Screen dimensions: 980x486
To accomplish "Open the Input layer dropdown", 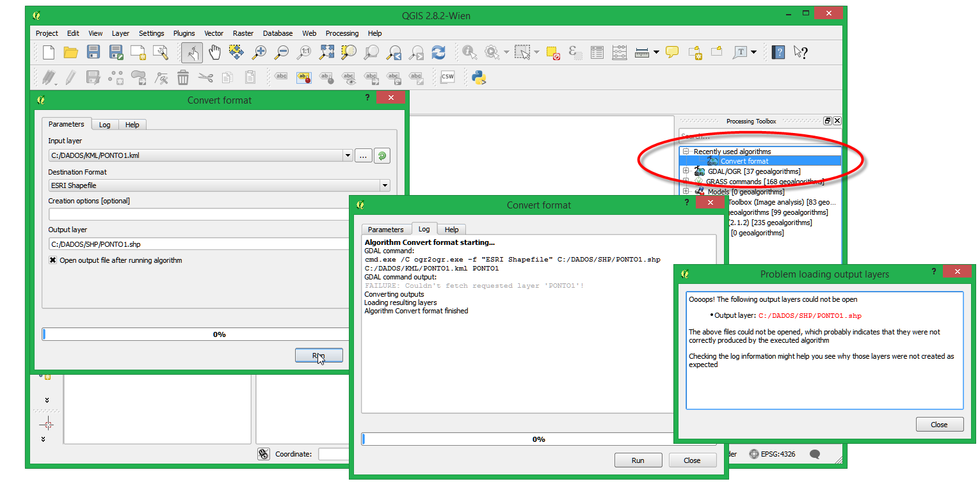I will (348, 155).
